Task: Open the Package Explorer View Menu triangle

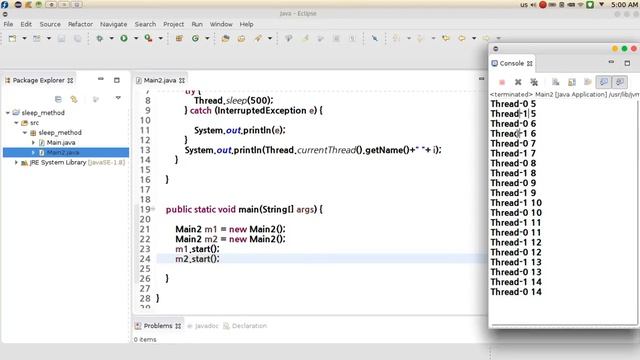Action: pos(118,98)
